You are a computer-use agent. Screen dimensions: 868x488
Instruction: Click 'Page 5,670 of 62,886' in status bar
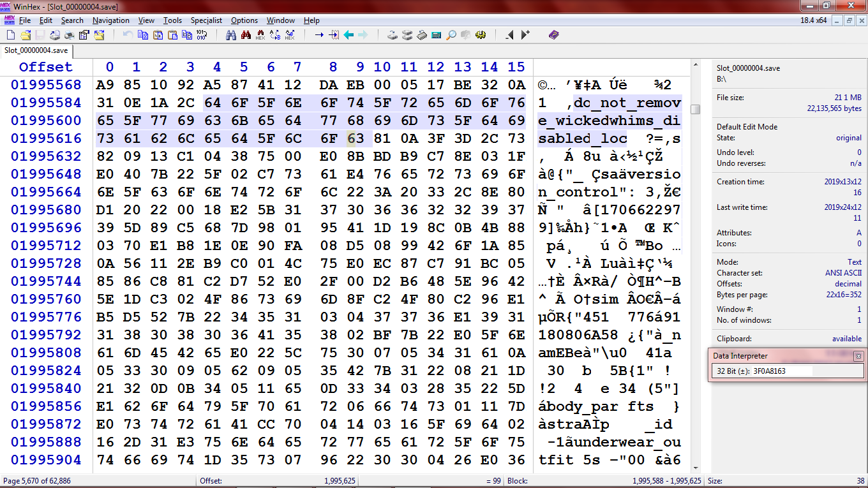point(37,481)
